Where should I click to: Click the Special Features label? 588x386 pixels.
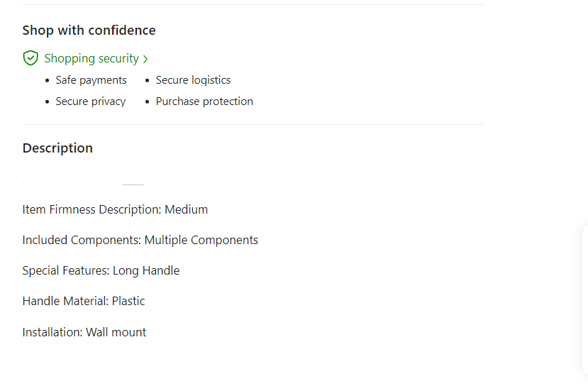point(66,270)
